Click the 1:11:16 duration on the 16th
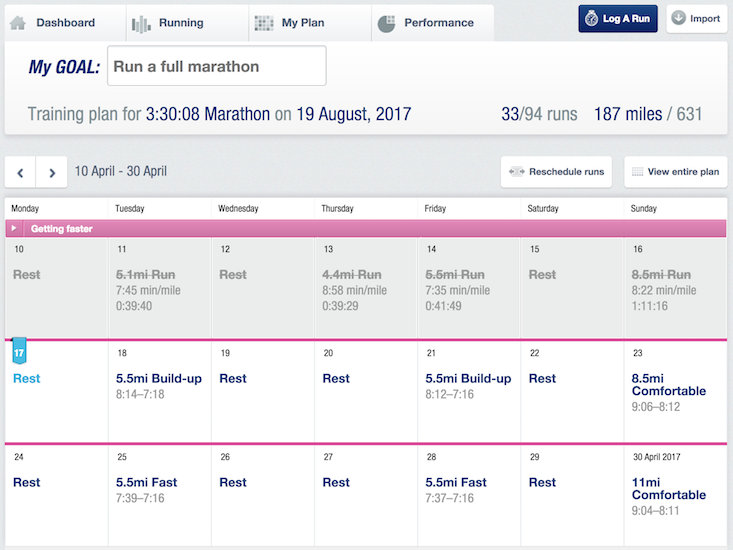733x550 pixels. coord(650,306)
